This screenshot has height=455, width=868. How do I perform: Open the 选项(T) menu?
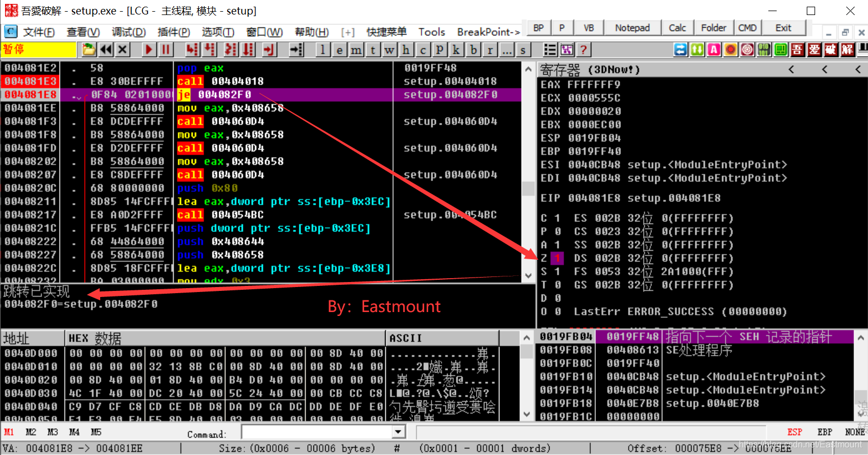(218, 32)
